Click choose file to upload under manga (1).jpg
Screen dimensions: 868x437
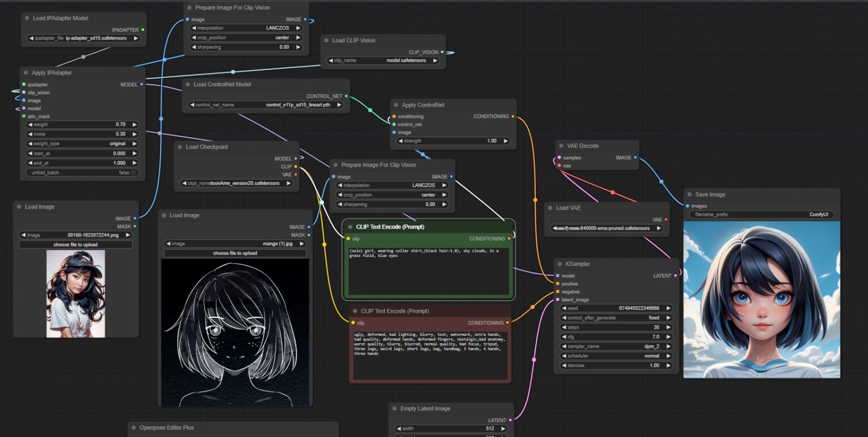point(235,253)
